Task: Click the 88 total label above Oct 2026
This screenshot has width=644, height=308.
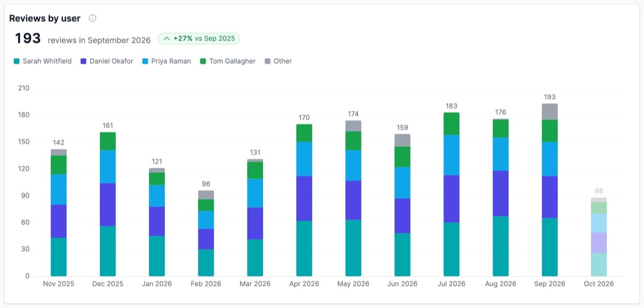Action: click(598, 192)
